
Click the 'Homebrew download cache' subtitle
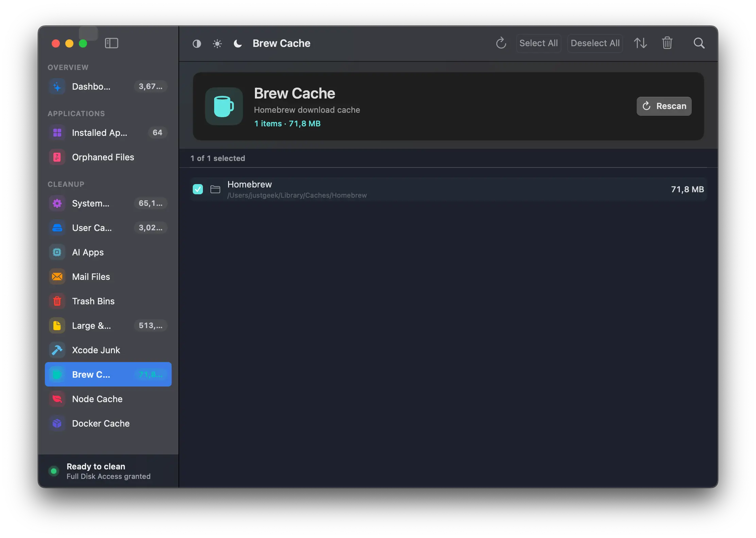(307, 110)
